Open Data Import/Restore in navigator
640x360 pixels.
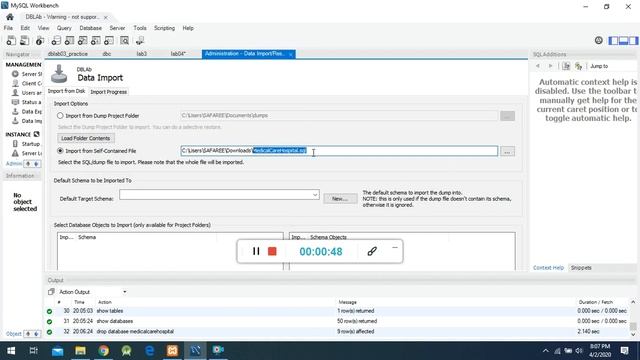(x=27, y=121)
